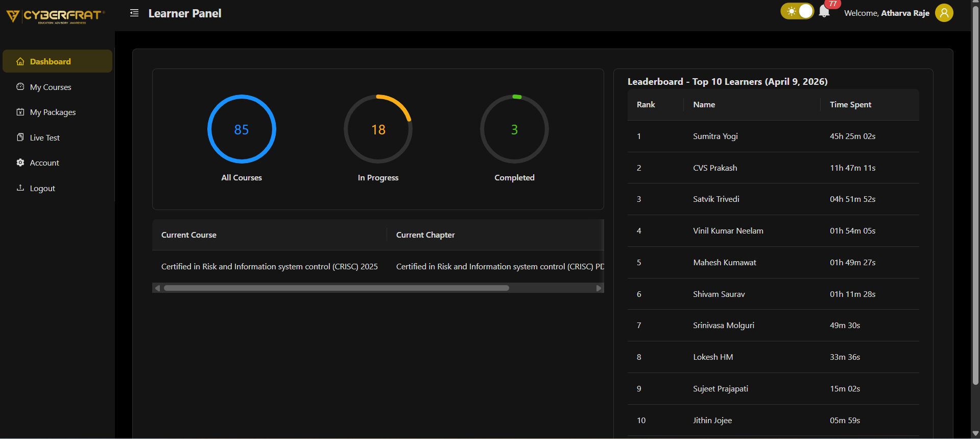
Task: Open Account settings
Action: click(57, 163)
